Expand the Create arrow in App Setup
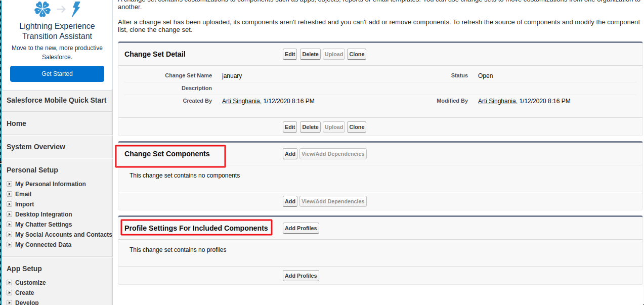Screen dimensions: 644x305 pyautogui.click(x=9, y=293)
